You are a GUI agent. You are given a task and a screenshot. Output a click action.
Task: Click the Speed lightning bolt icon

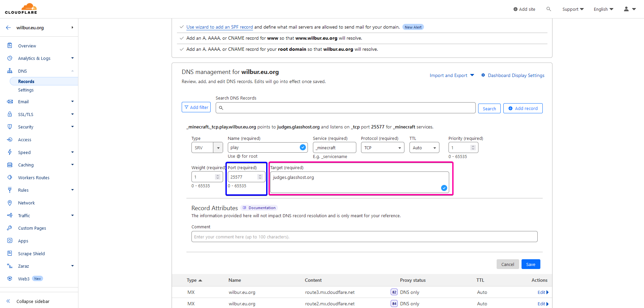point(10,152)
